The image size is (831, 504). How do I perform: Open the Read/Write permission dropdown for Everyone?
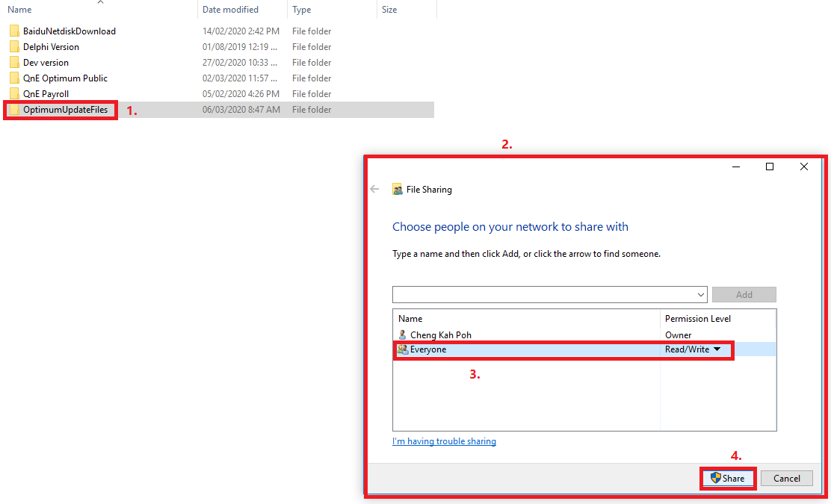point(717,349)
